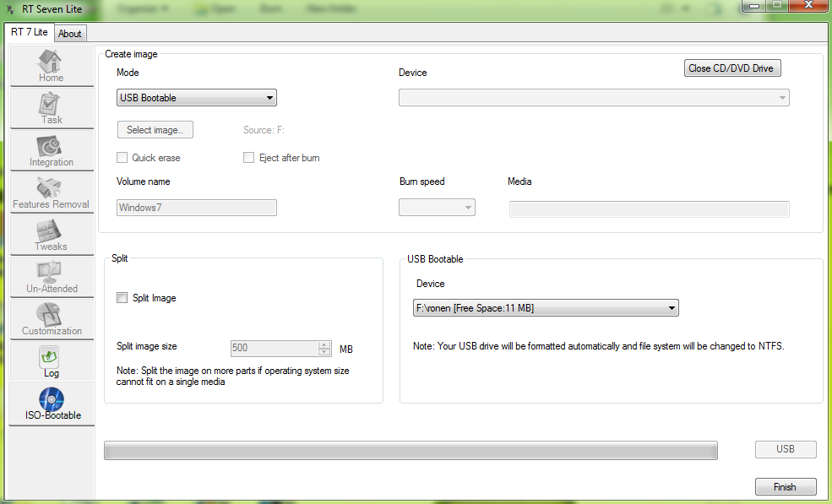
Task: Open the ISO-Bootable sidebar section
Action: pyautogui.click(x=52, y=404)
